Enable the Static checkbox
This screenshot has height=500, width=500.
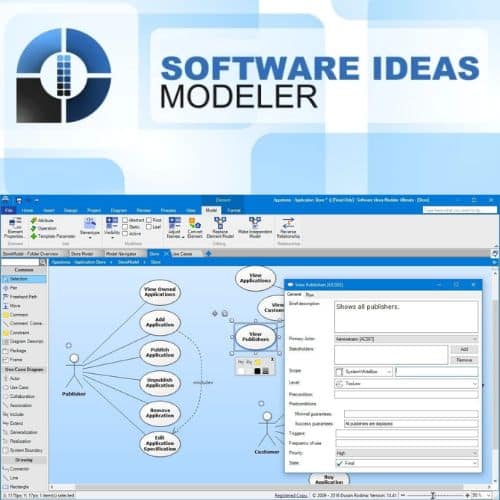[125, 227]
